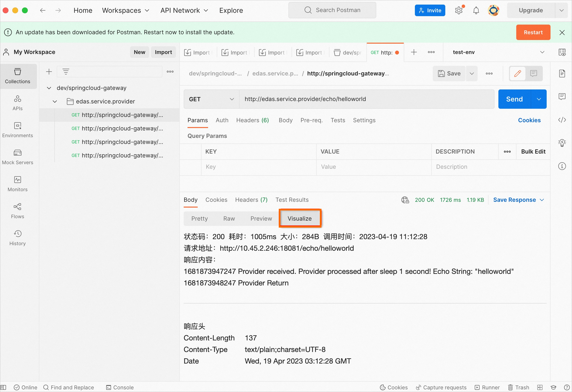Collapse the edas.service.provider folder
Image resolution: width=572 pixels, height=392 pixels.
coord(55,101)
